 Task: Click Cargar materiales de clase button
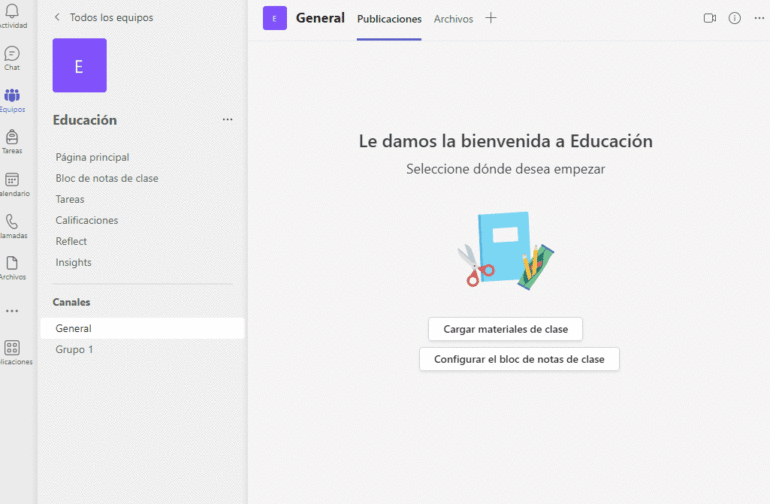coord(505,329)
